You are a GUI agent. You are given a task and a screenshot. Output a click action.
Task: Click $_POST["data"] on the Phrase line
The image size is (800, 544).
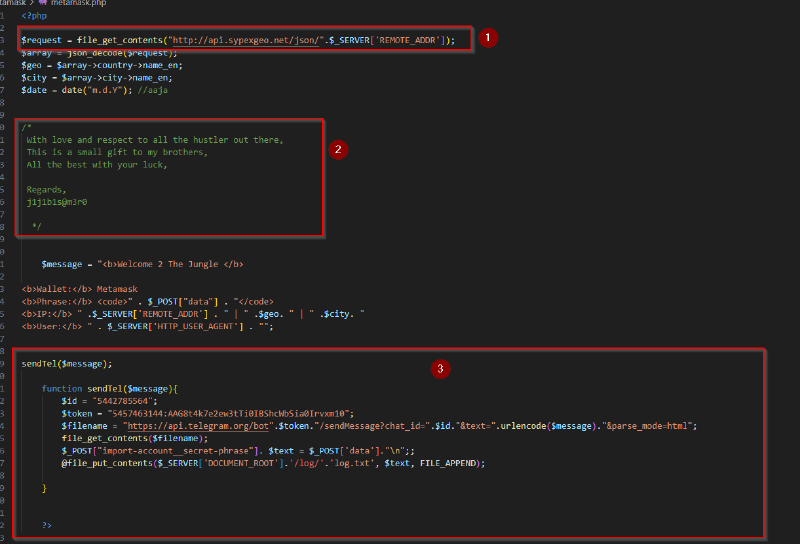[183, 302]
